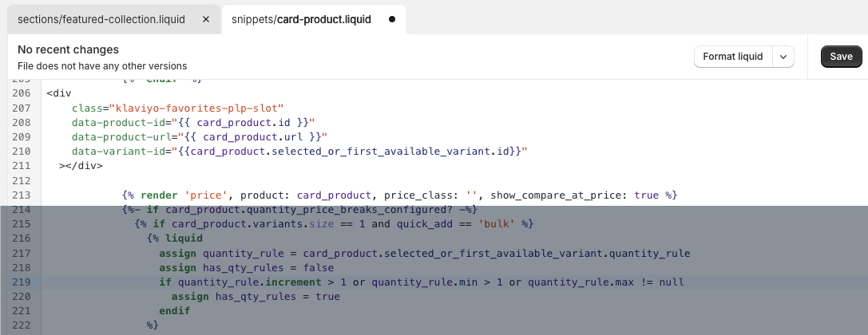Click the No recent changes heading

(68, 49)
